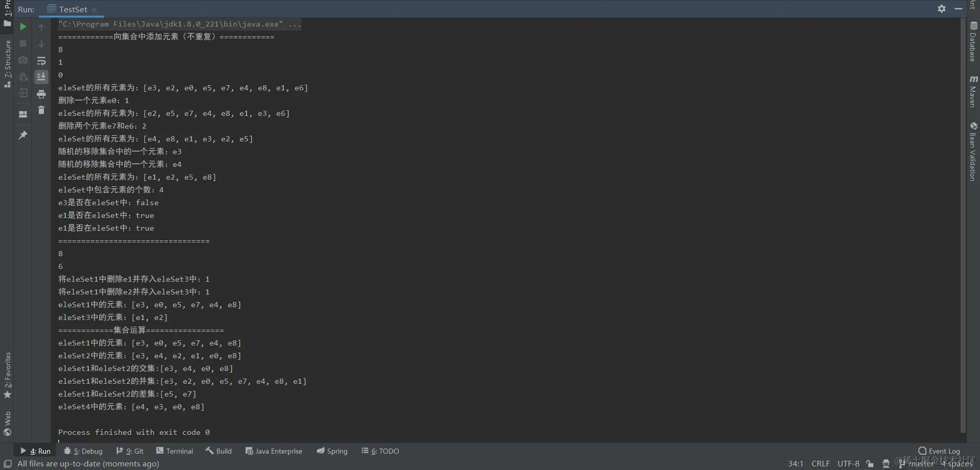
Task: Switch to the 4: Run tool window button
Action: [x=35, y=451]
